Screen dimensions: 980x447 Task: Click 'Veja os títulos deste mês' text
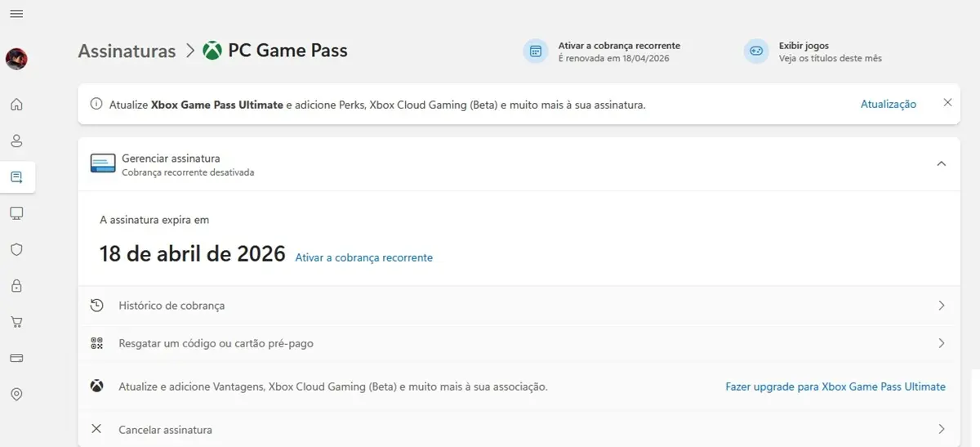[x=831, y=58]
